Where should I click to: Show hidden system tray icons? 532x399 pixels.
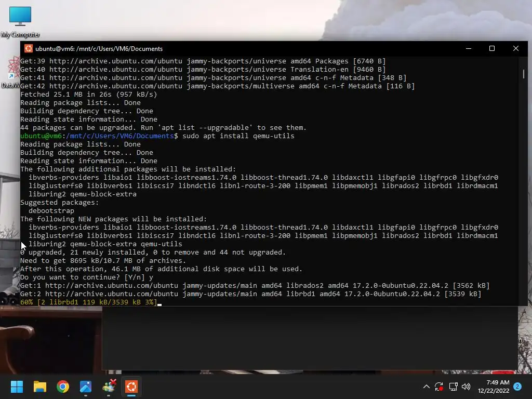coord(427,387)
